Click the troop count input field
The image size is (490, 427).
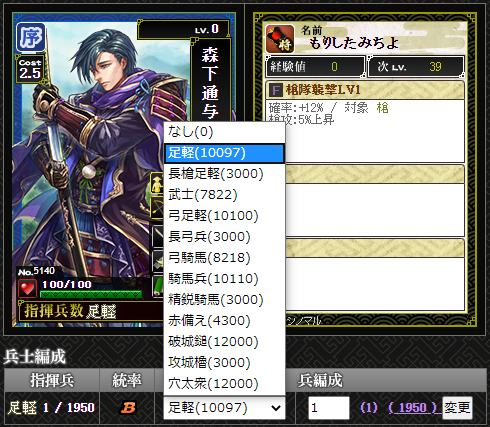point(328,407)
